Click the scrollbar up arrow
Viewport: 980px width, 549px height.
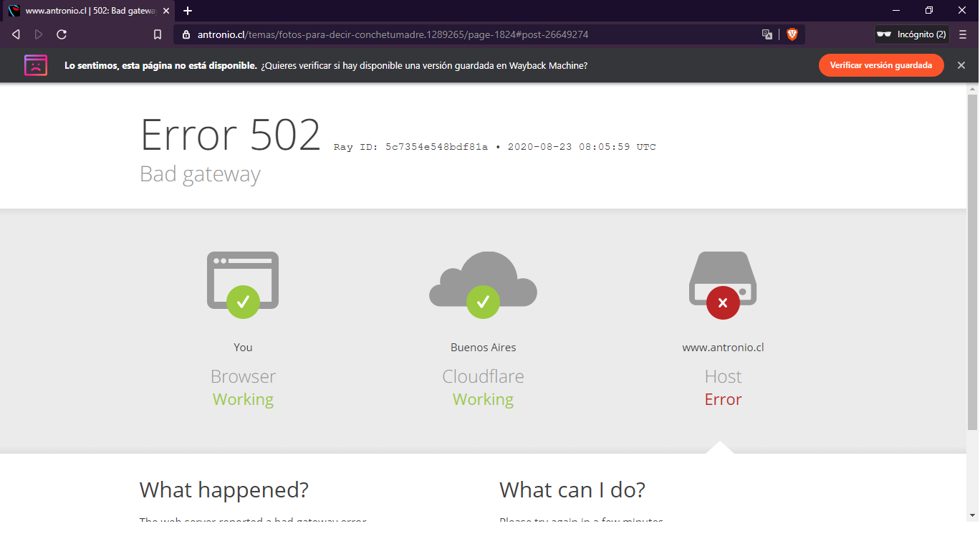click(973, 89)
